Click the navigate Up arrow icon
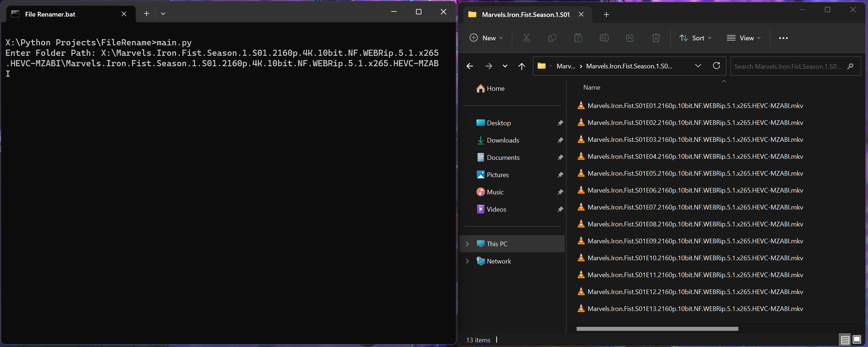 [x=522, y=66]
